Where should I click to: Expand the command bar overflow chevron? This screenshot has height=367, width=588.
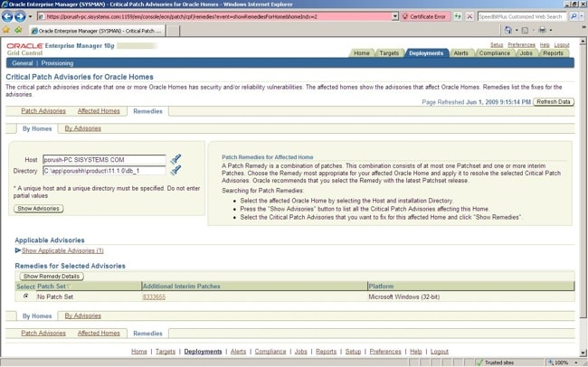click(583, 27)
